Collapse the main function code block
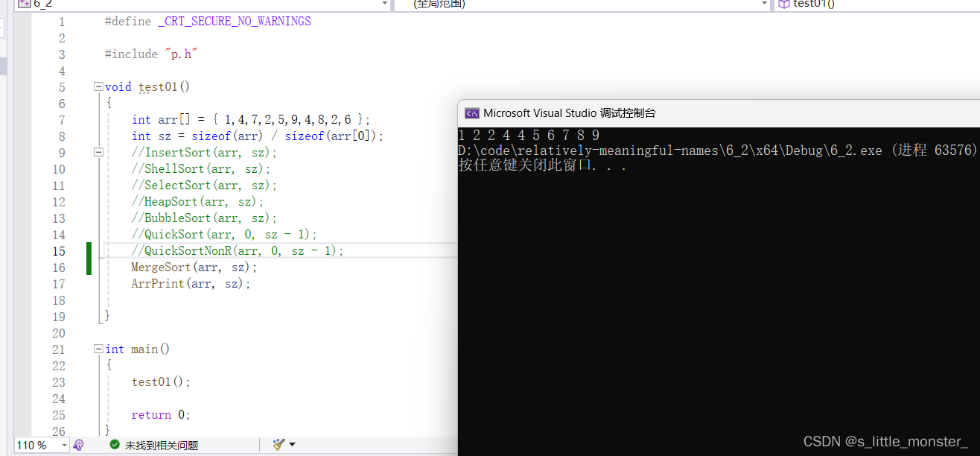This screenshot has width=980, height=456. [98, 349]
